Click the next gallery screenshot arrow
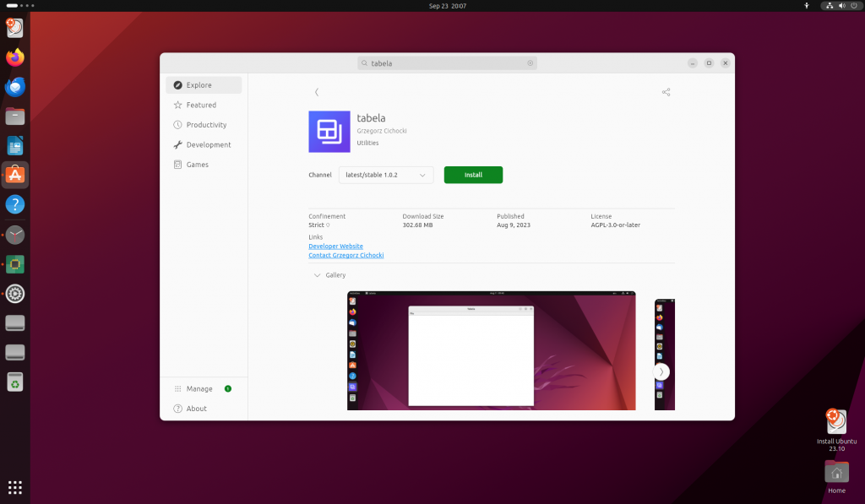This screenshot has height=504, width=865. click(662, 371)
